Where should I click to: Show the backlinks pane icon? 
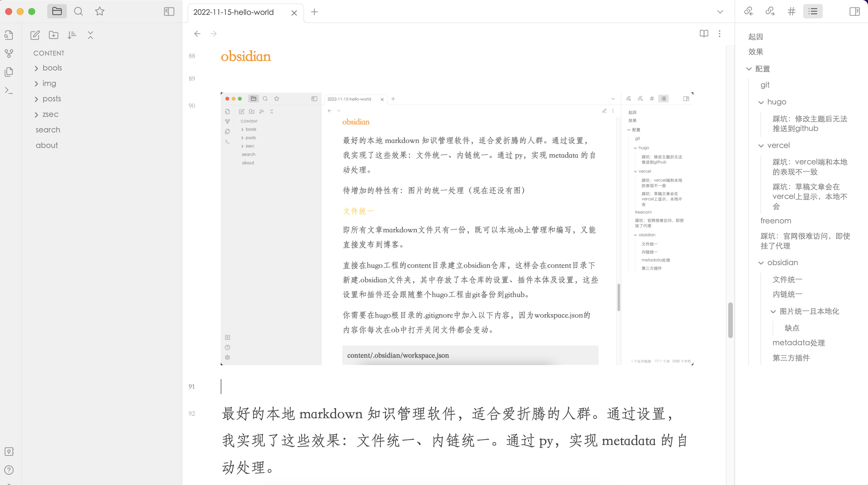pos(748,11)
